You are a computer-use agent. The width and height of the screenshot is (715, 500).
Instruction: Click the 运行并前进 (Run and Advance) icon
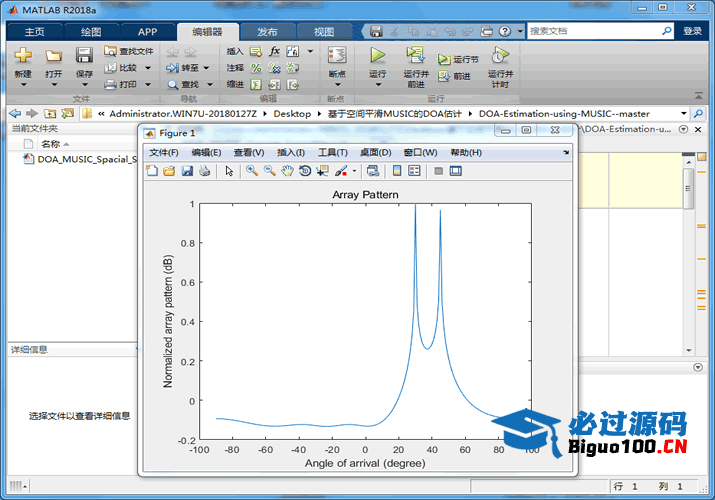point(416,55)
